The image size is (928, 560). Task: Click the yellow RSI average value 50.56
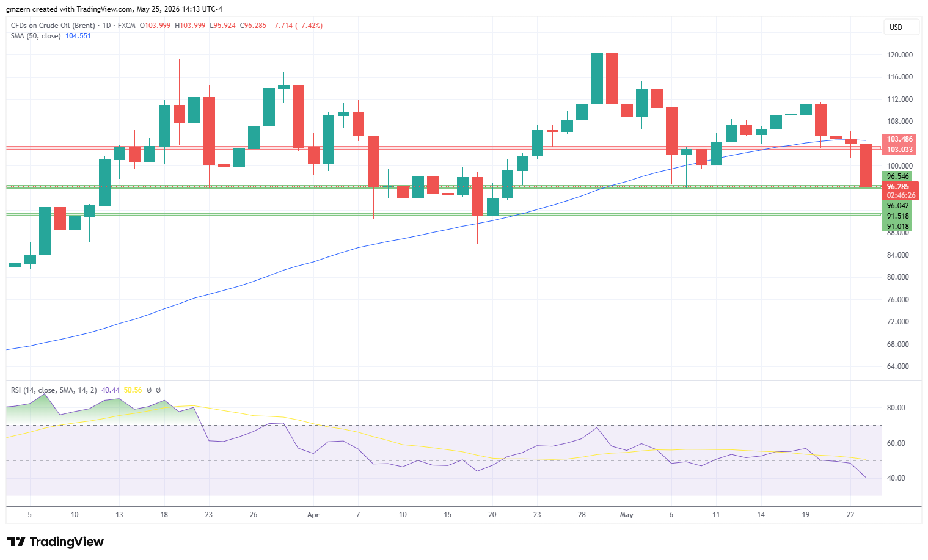pyautogui.click(x=133, y=390)
